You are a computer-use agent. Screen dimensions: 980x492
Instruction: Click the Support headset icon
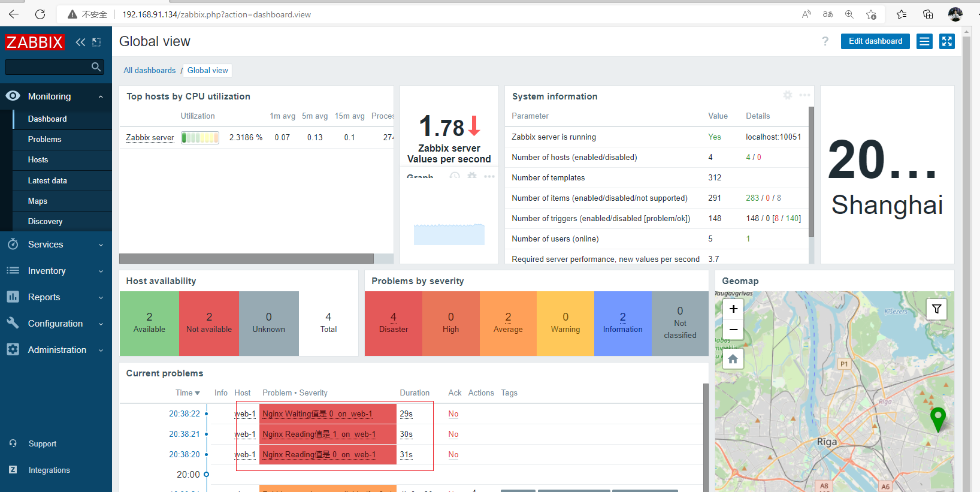[x=13, y=443]
